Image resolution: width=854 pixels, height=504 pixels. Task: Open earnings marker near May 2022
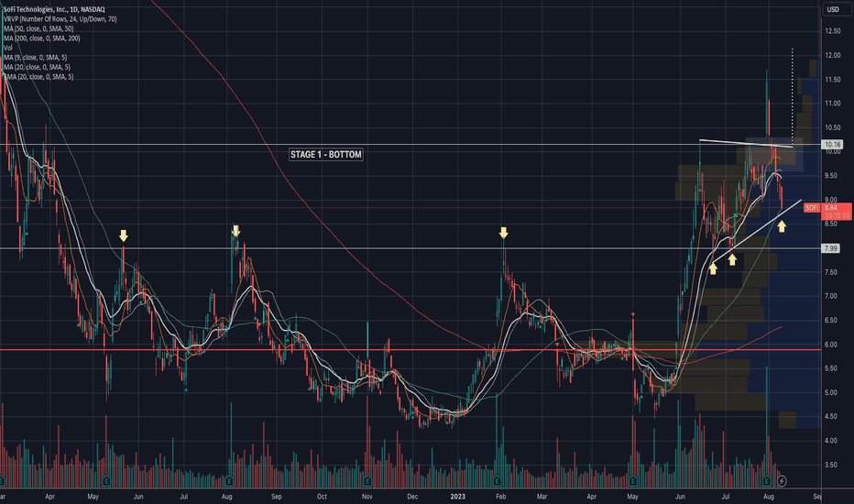click(106, 481)
